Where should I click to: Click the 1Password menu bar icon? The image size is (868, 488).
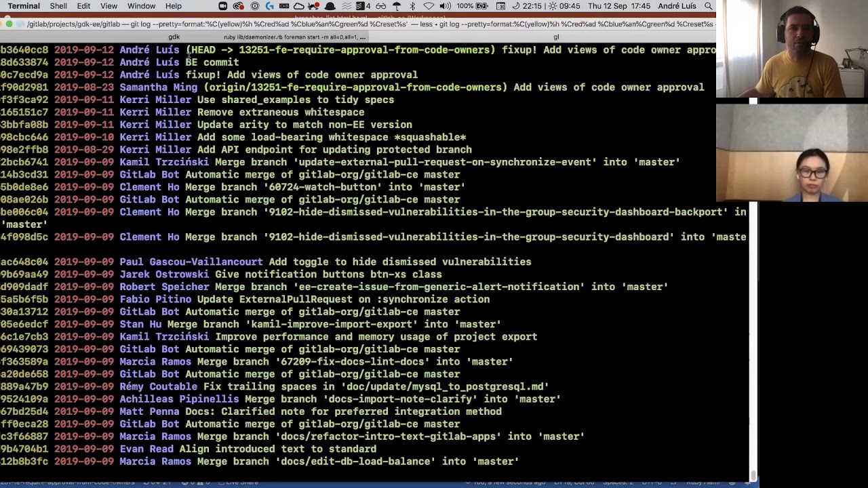[254, 6]
